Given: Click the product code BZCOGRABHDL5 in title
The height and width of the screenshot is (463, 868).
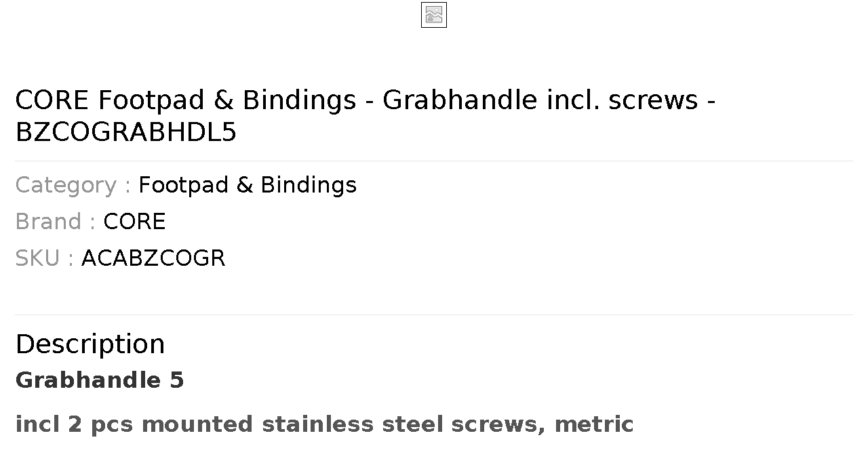Looking at the screenshot, I should [x=126, y=133].
